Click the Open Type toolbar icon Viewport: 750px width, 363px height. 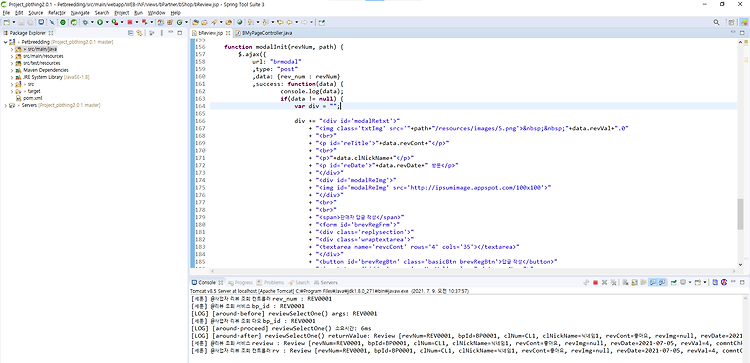(195, 22)
